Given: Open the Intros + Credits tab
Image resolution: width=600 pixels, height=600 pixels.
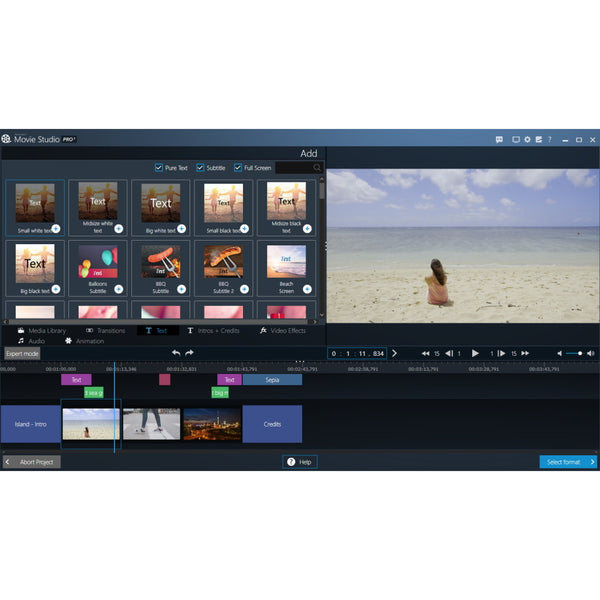Looking at the screenshot, I should pos(213,331).
